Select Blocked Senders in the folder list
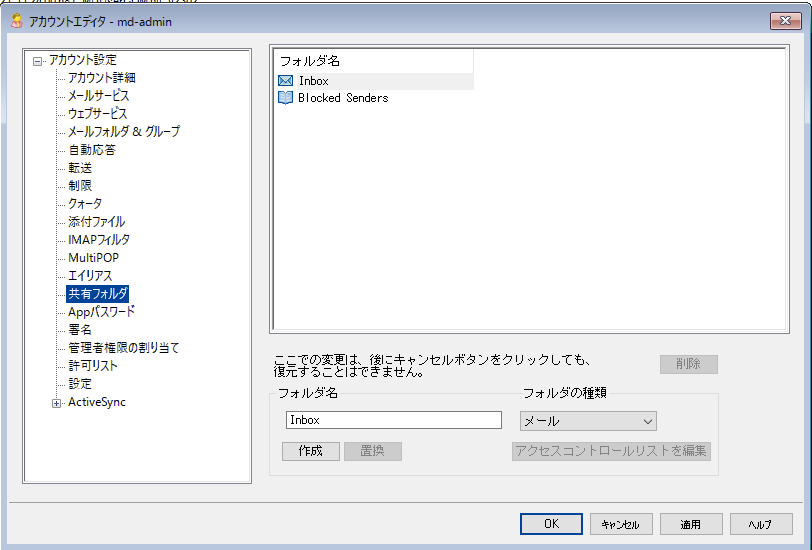Screen dimensions: 812x550 (343, 98)
